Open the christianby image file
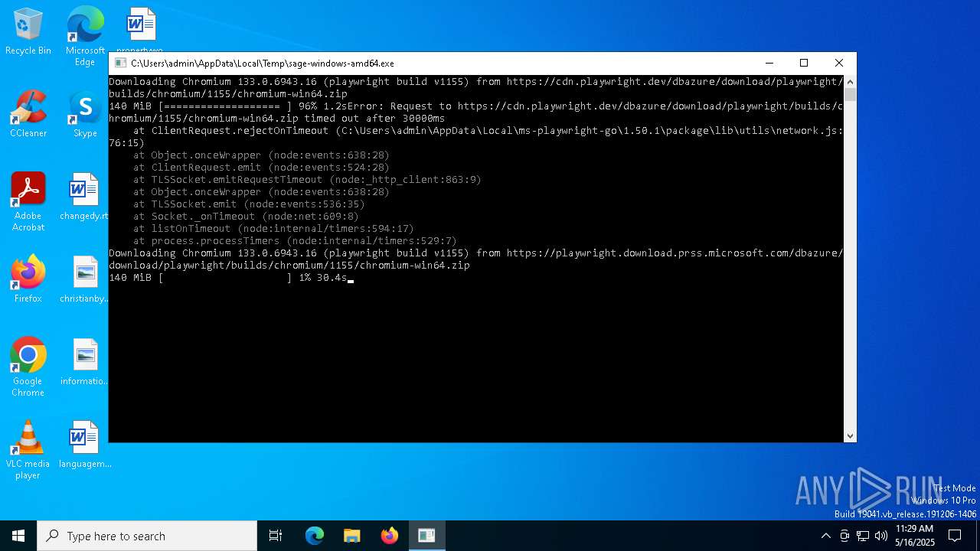 [84, 279]
